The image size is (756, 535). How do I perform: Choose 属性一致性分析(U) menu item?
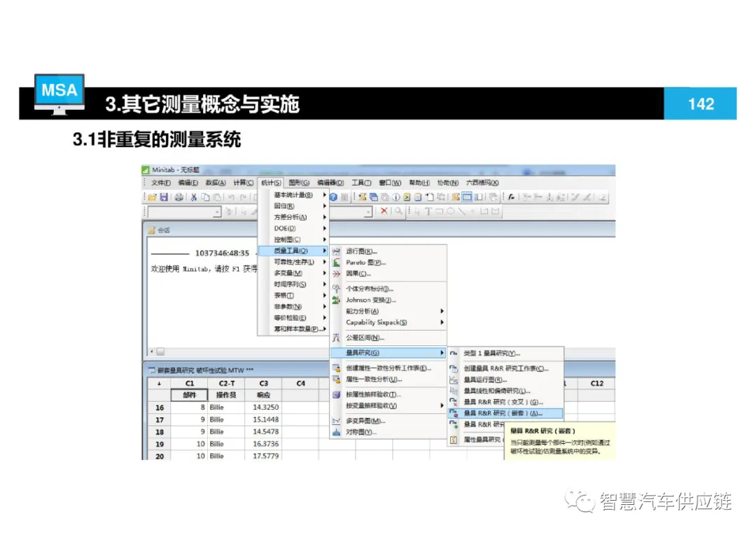coord(388,379)
